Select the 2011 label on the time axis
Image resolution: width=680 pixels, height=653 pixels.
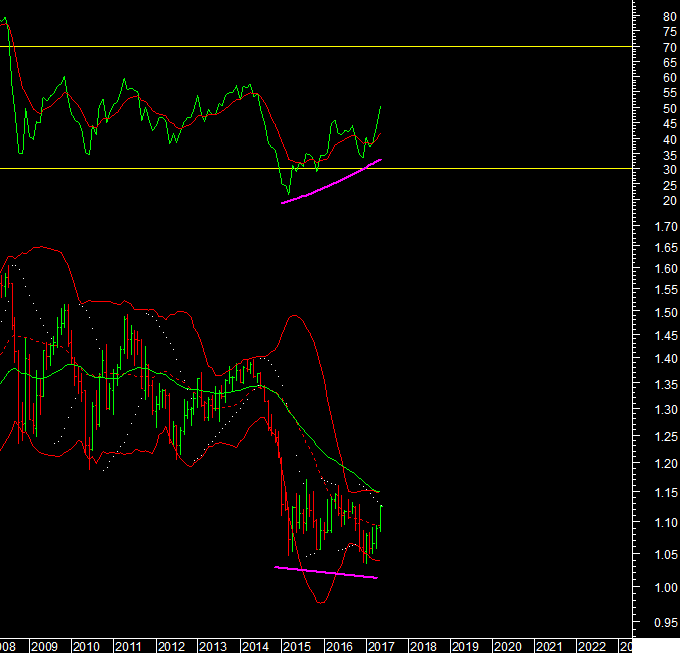coord(128,646)
